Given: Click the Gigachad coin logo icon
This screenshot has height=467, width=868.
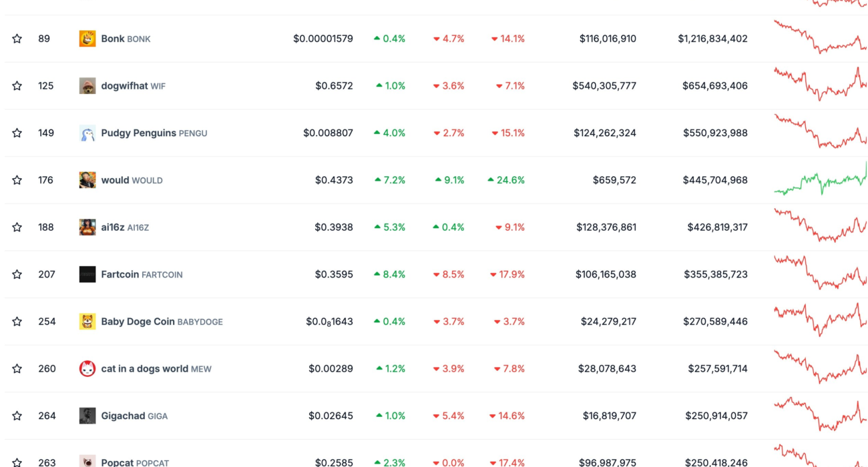Looking at the screenshot, I should pyautogui.click(x=87, y=416).
